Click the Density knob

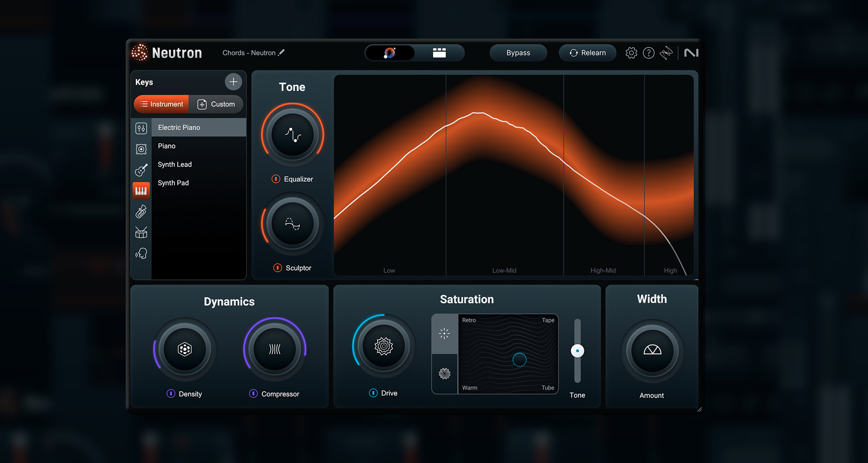[184, 349]
